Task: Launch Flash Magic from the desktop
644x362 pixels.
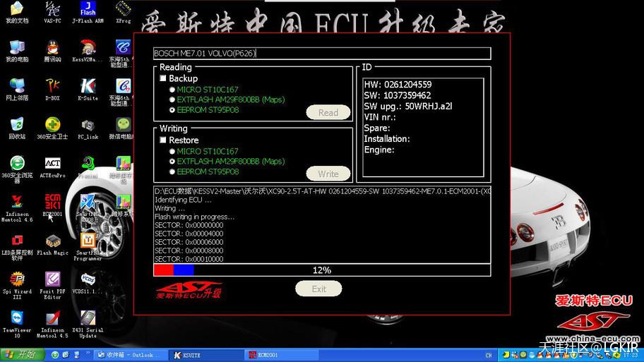Action: click(x=52, y=245)
